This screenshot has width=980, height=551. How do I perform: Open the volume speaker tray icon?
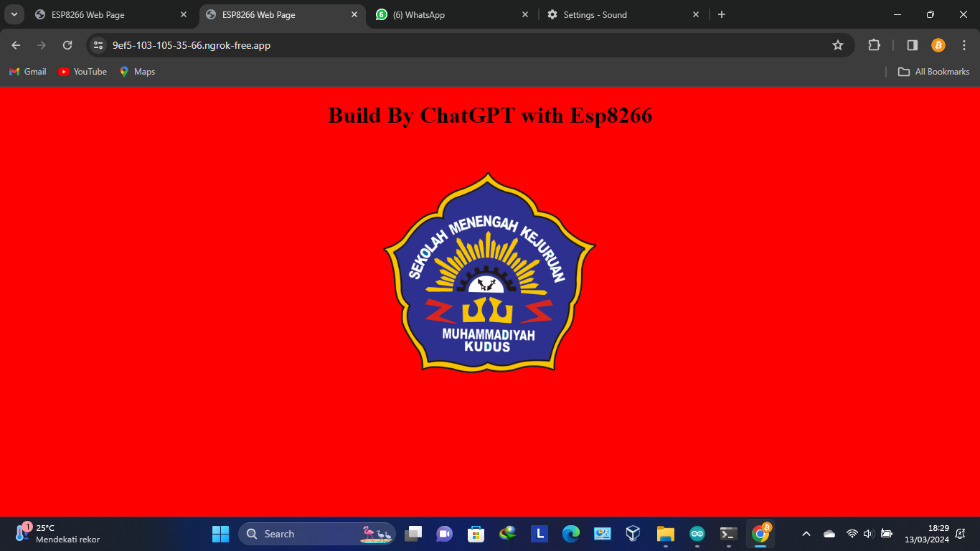click(868, 534)
